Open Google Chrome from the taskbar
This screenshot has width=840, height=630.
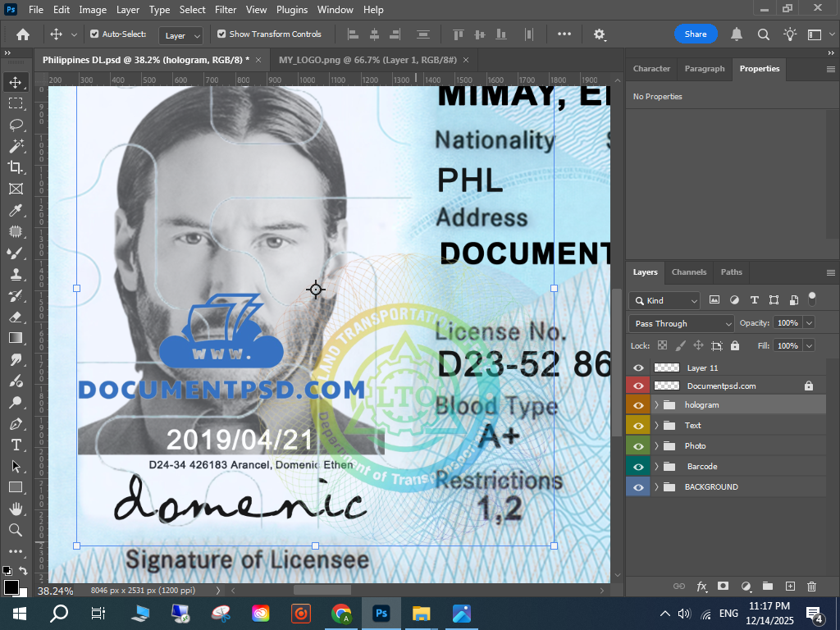(x=341, y=613)
